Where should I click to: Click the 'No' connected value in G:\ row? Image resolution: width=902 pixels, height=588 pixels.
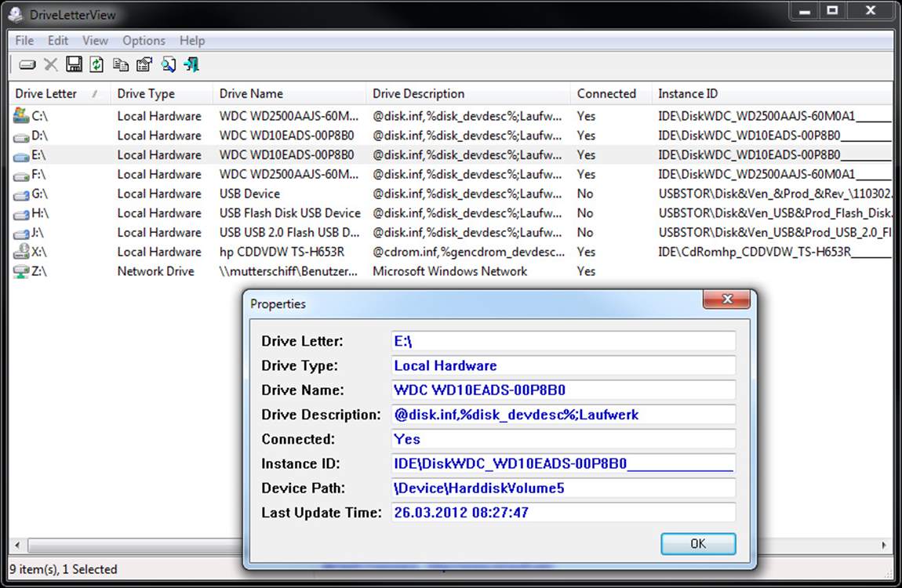point(585,194)
